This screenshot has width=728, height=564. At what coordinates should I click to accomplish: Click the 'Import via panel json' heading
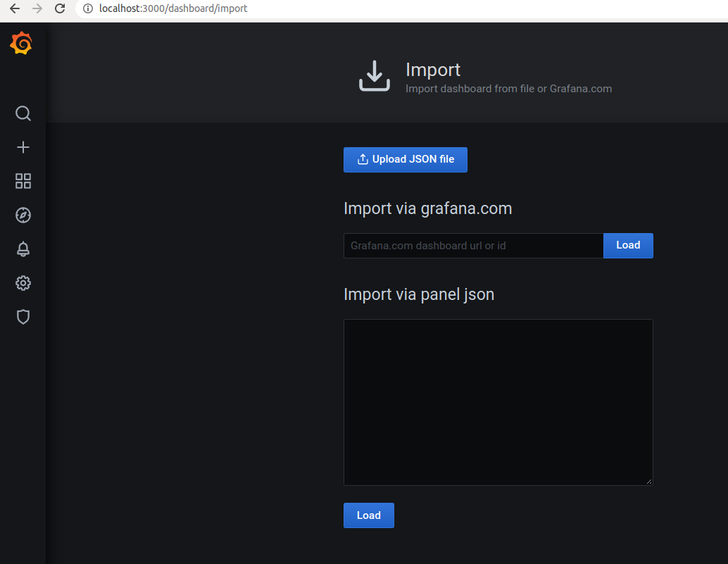point(419,294)
